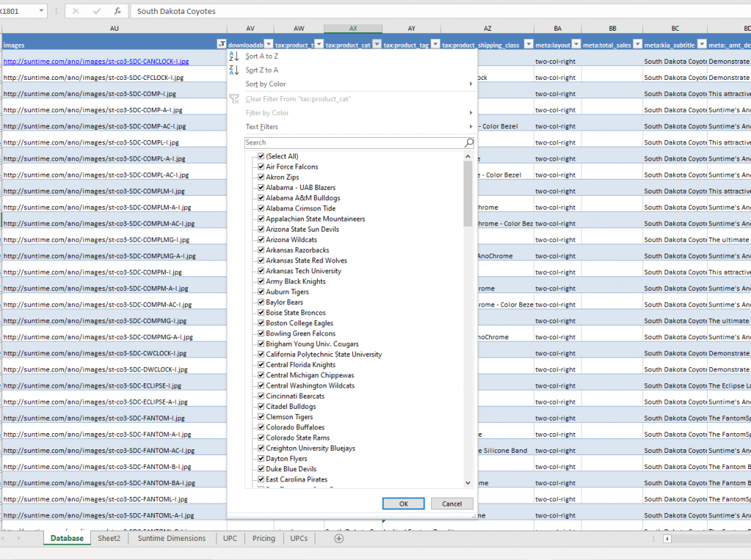Switch to the Suntime Dimensions tab
Screen dimensions: 751x560
point(172,538)
